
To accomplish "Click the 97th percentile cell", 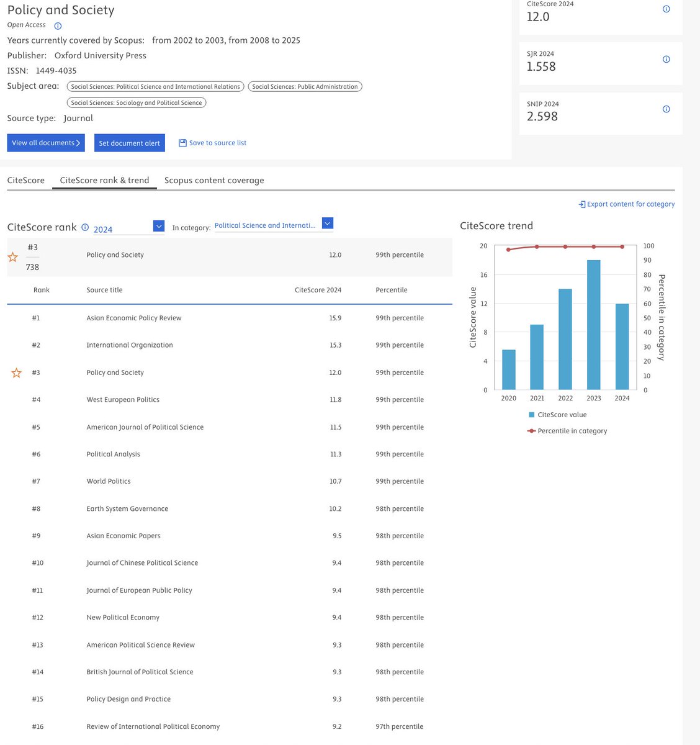I will click(400, 726).
